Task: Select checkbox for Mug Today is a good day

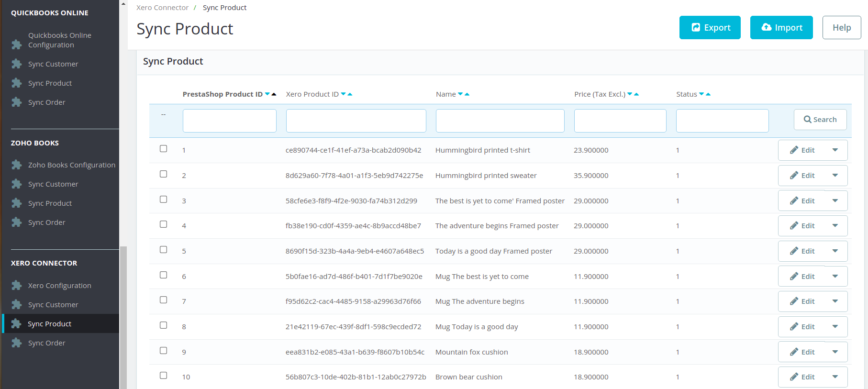Action: [164, 325]
